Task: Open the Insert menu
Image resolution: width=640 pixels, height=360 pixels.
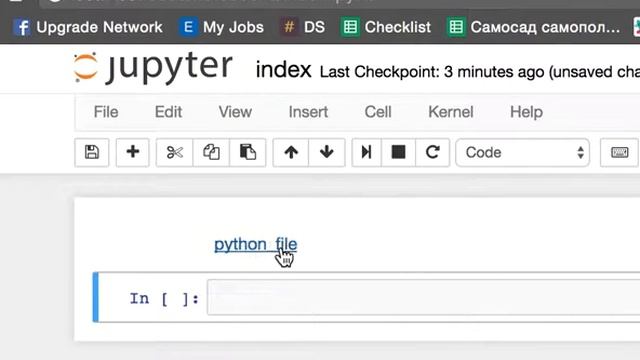Action: tap(308, 112)
